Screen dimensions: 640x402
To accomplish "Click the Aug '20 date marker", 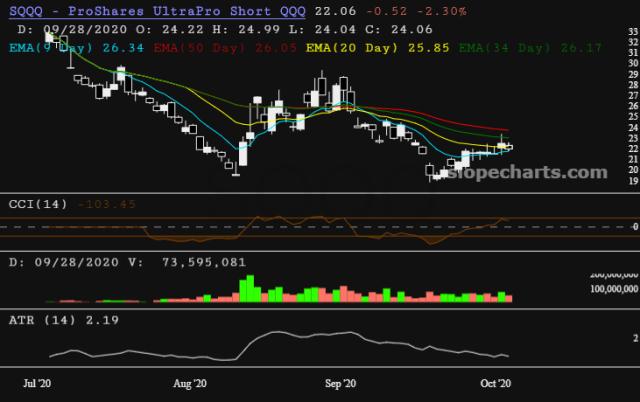I will tap(190, 383).
